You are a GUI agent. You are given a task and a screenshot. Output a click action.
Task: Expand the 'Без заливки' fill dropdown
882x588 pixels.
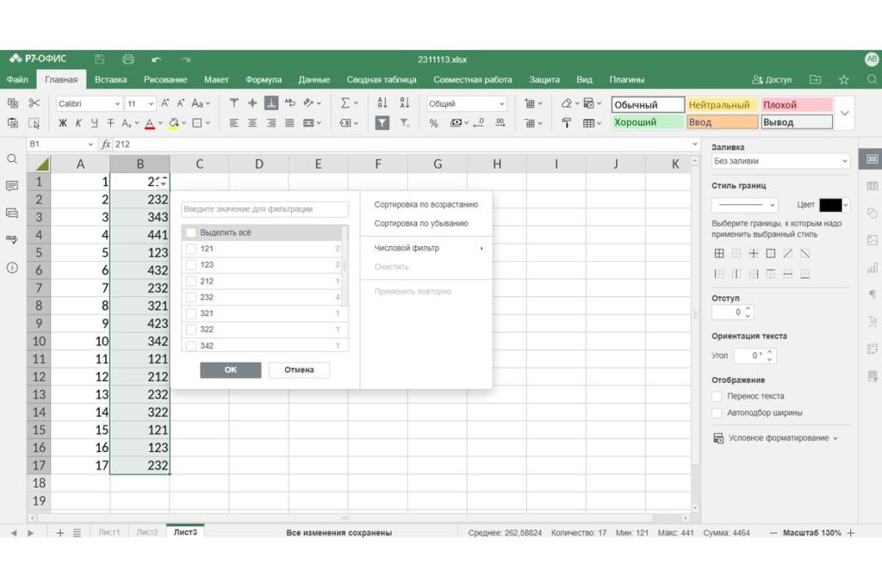(x=780, y=161)
